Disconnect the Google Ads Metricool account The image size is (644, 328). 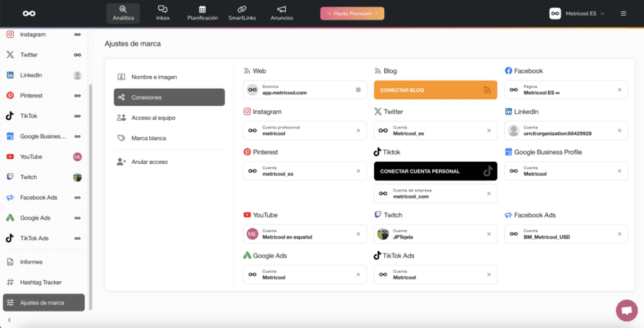coord(358,274)
